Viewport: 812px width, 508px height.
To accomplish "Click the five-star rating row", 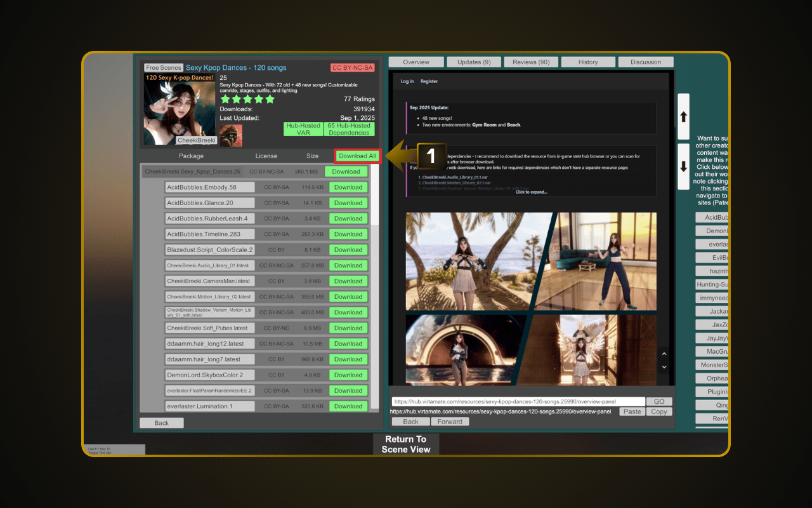I will (247, 99).
